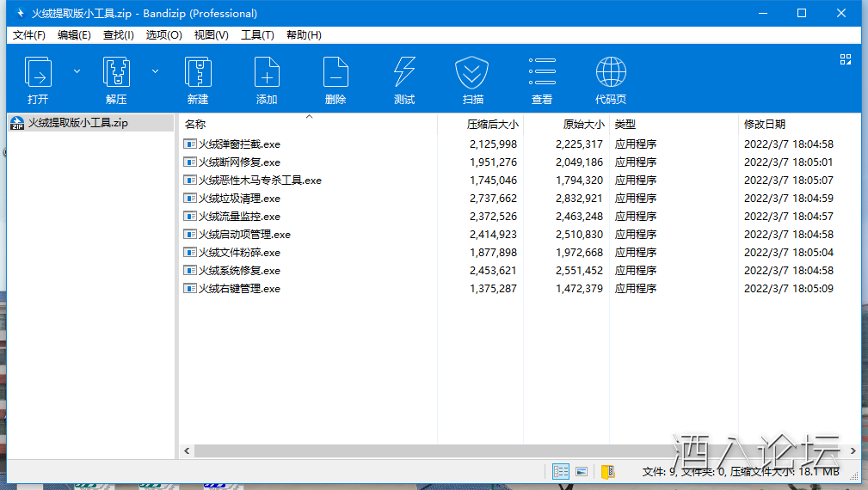The height and width of the screenshot is (490, 868).
Task: Select file 火绒文件粉碎.exe
Action: tap(239, 253)
